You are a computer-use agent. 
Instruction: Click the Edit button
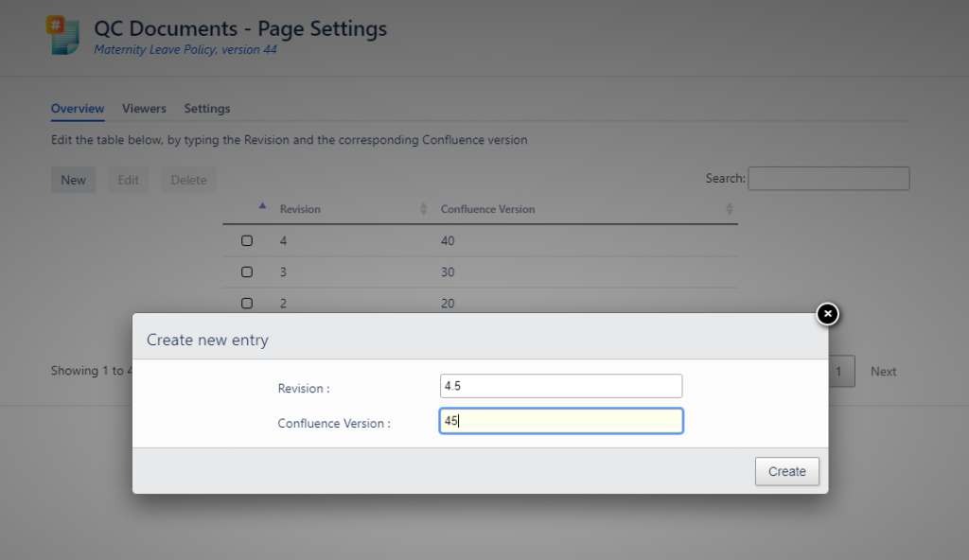pyautogui.click(x=128, y=180)
